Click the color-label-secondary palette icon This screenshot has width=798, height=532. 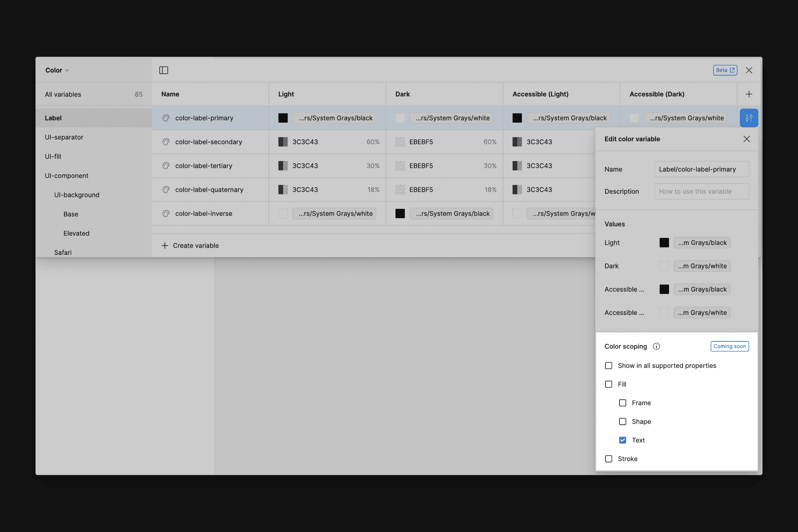coord(166,142)
